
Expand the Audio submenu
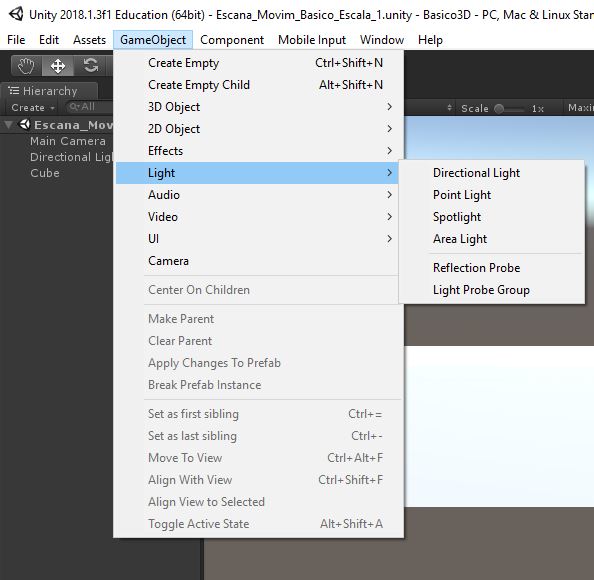[257, 195]
